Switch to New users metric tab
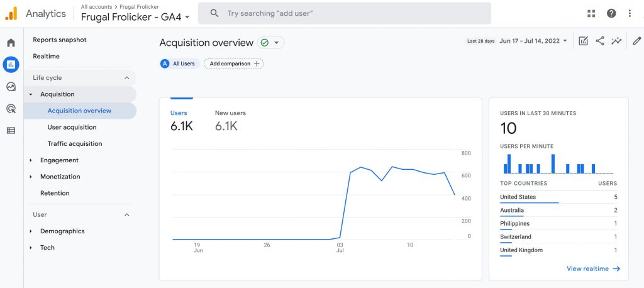Viewport: 644px width, 288px height. [x=230, y=121]
